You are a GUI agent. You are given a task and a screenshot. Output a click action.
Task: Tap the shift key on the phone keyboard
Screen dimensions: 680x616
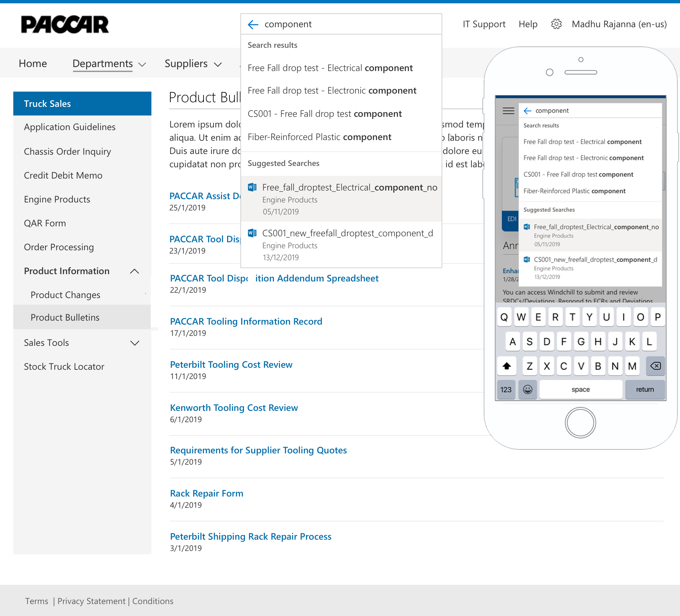[x=507, y=366]
